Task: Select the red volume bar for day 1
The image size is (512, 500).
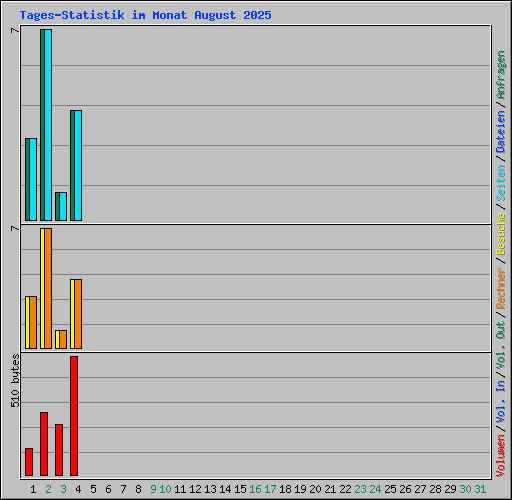Action: point(29,462)
